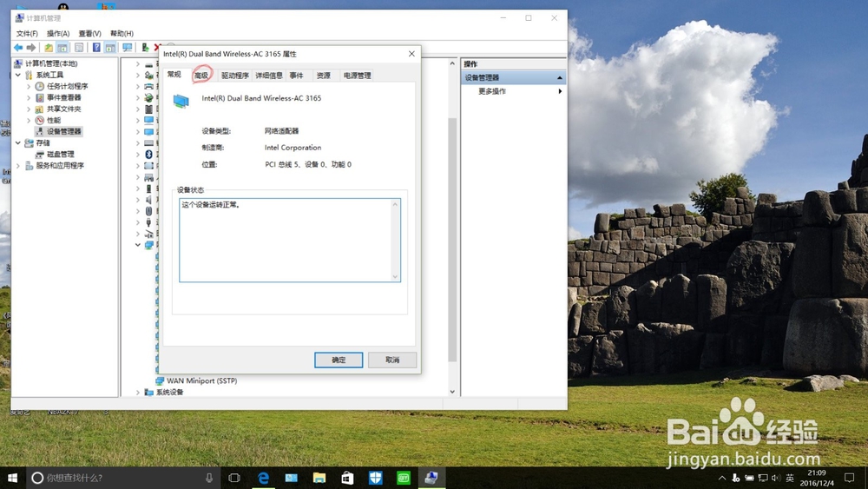Image resolution: width=868 pixels, height=489 pixels.
Task: Click the Forward arrow in Computer Management toolbar
Action: point(31,48)
